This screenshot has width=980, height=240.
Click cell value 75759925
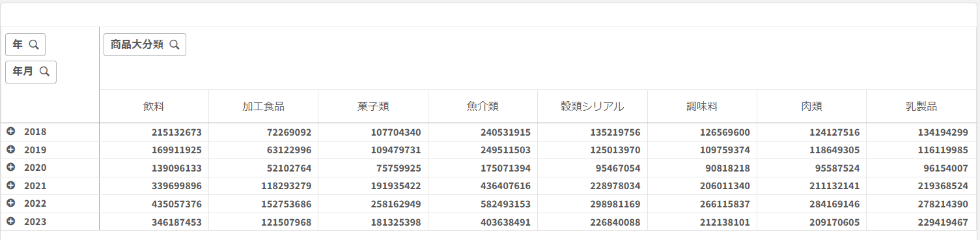click(399, 168)
